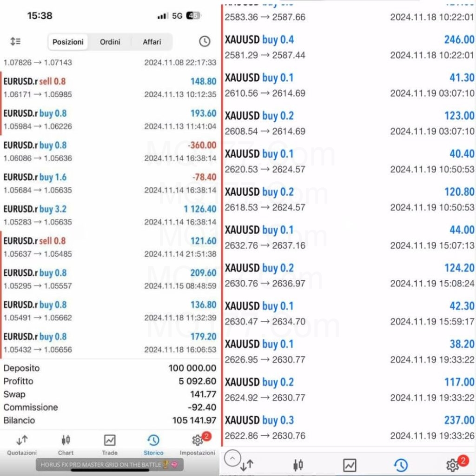Select the EURUSD.r buy 0.8 loss of -360.00

pos(110,152)
